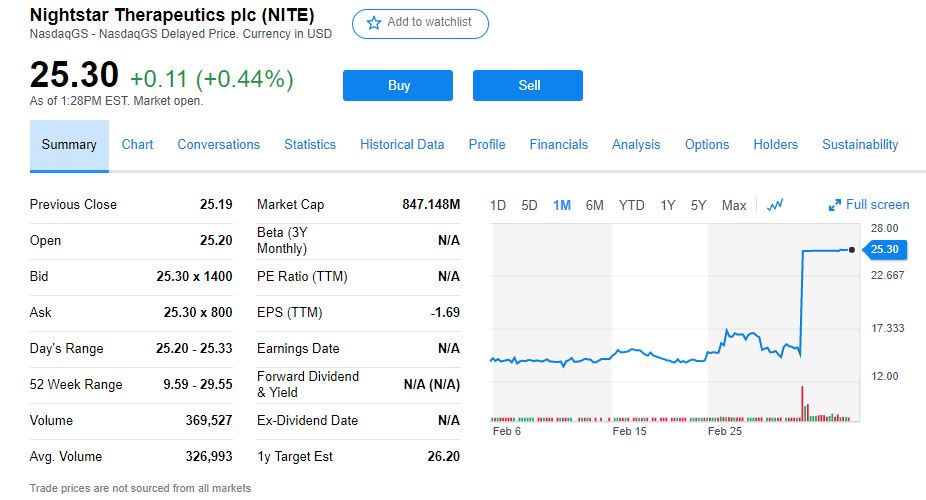The height and width of the screenshot is (500, 926).
Task: Select the 1M chart range
Action: [562, 205]
